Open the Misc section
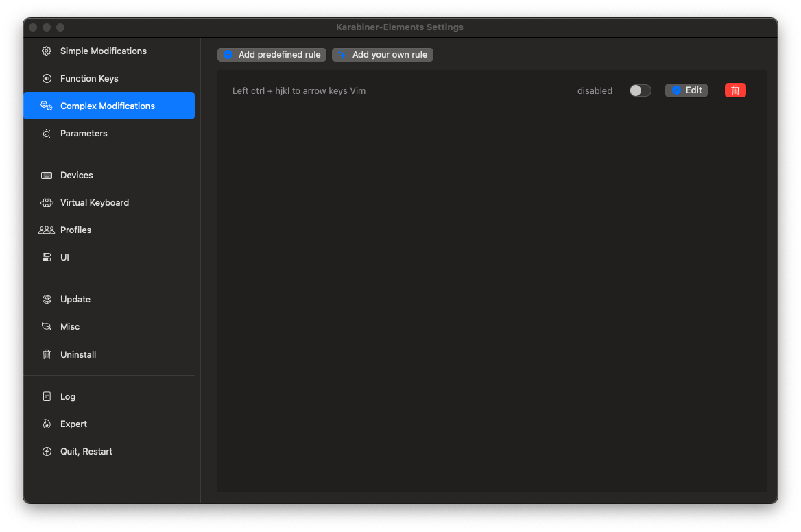801x532 pixels. (x=109, y=327)
